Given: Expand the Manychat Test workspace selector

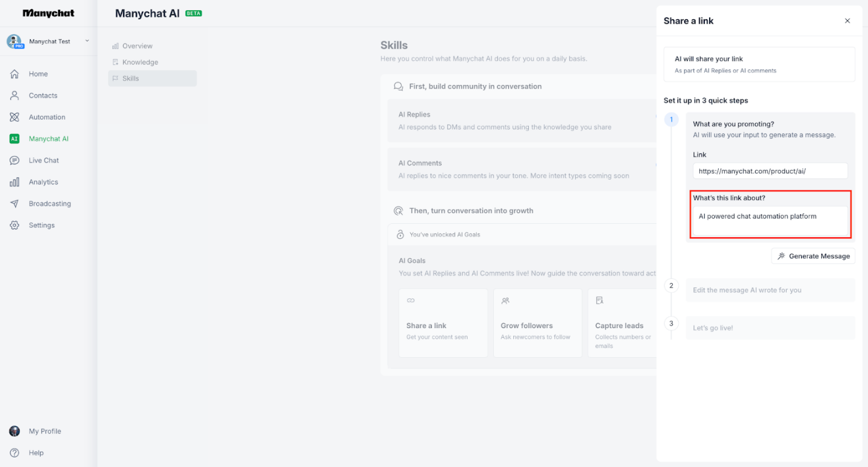Looking at the screenshot, I should [87, 41].
